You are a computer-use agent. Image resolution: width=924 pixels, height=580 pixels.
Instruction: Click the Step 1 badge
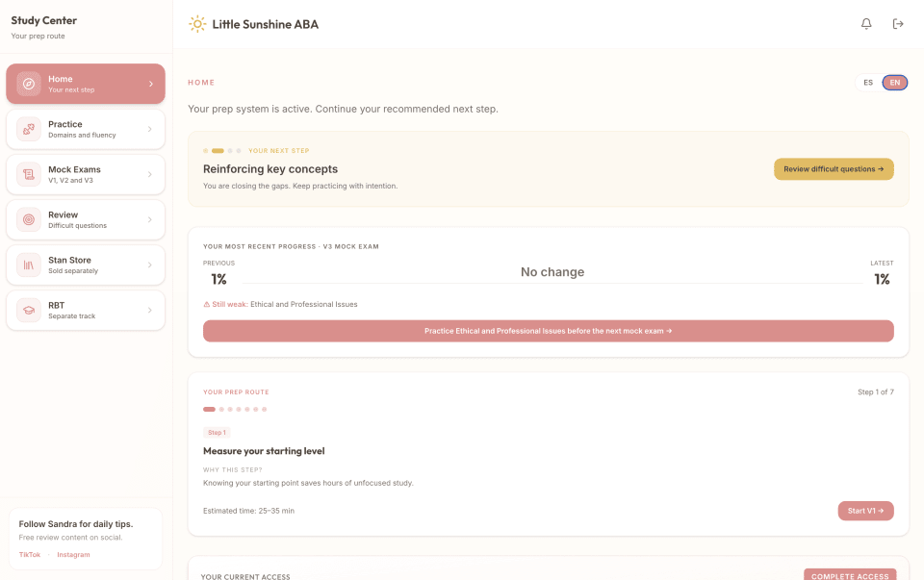point(217,432)
